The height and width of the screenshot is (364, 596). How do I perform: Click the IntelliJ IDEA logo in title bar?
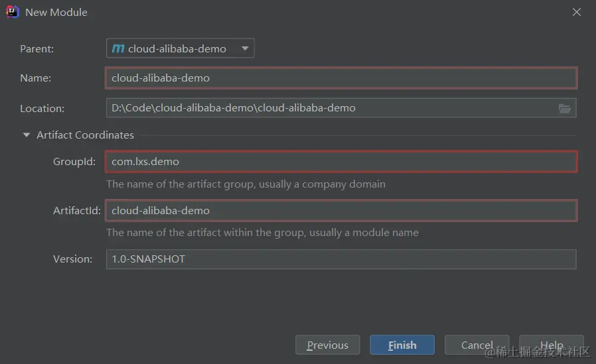(13, 12)
